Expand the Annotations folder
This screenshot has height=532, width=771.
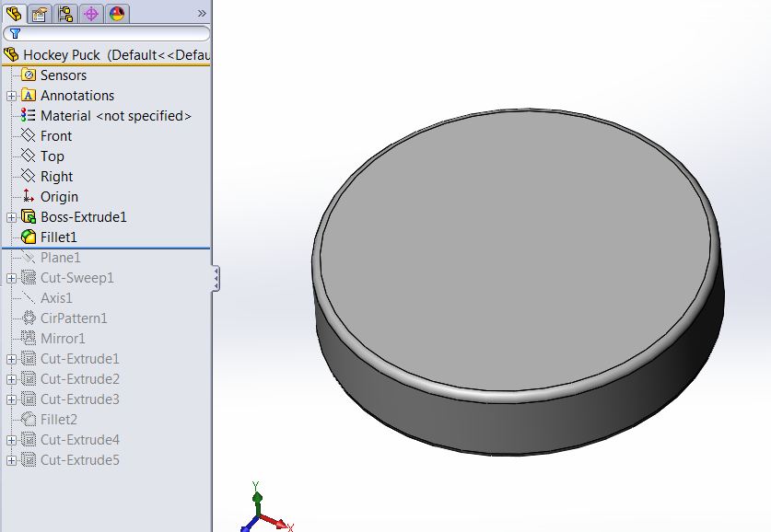click(x=11, y=96)
